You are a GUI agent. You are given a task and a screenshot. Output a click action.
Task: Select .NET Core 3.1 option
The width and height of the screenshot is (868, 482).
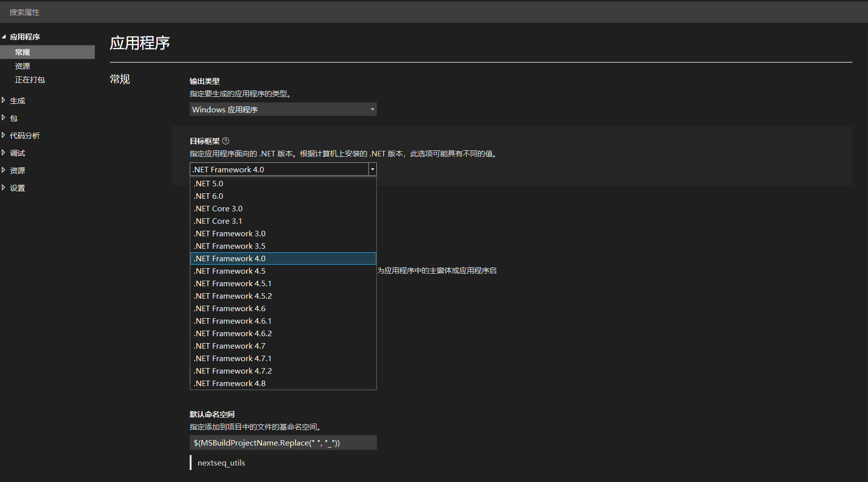(283, 221)
